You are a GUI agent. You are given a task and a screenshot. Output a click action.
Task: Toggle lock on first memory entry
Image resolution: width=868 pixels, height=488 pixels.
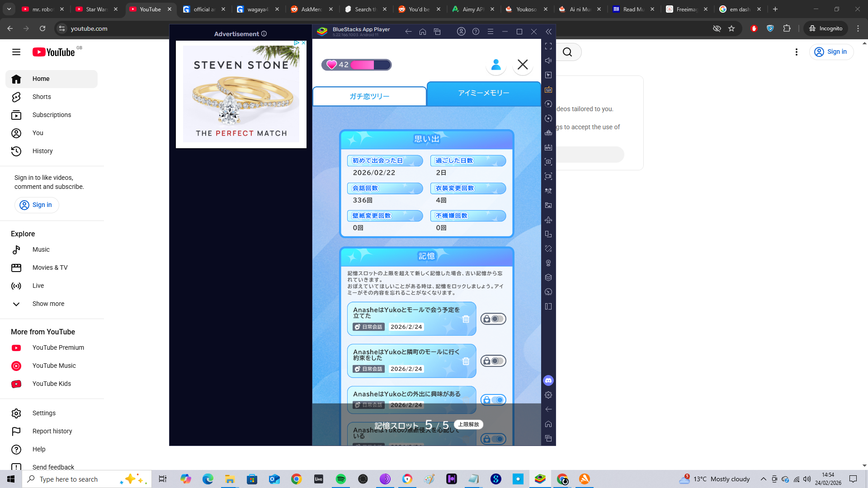tap(493, 319)
